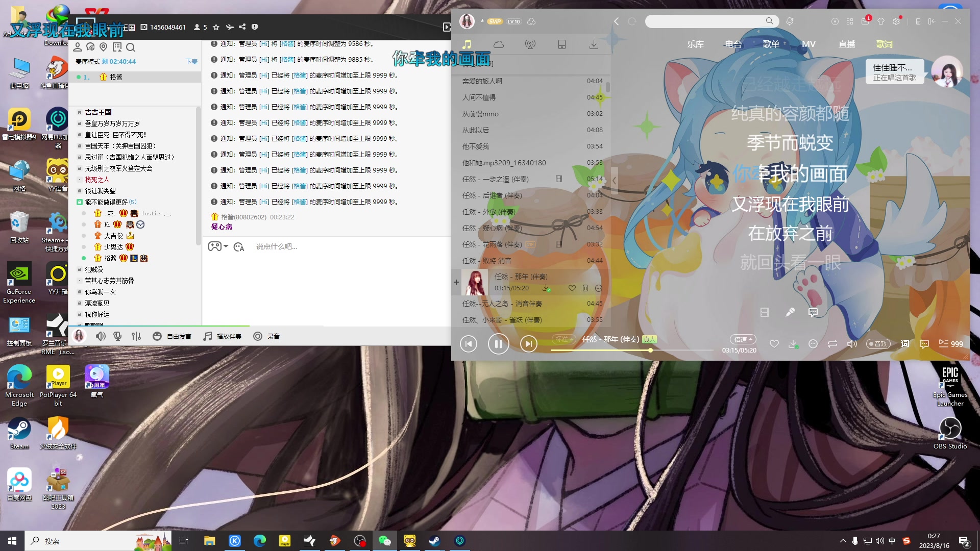The image size is (980, 551).
Task: Open the 佳佳睡不... singer avatar
Action: click(x=947, y=72)
